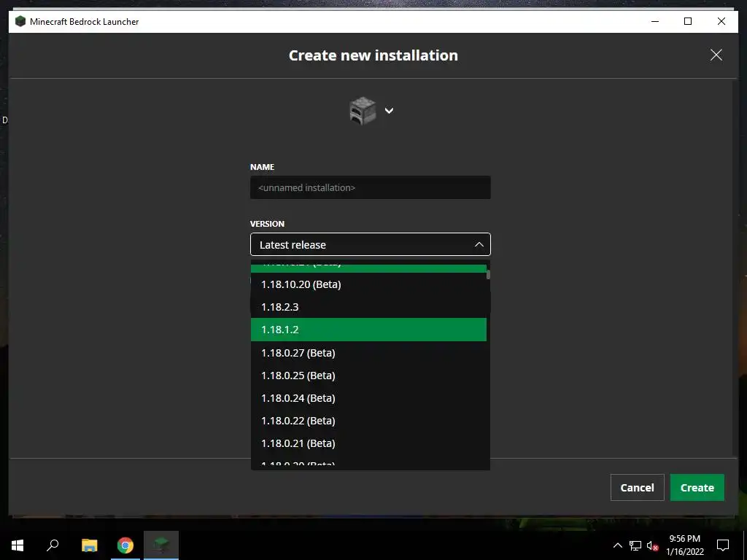Maximize the Minecraft Bedrock Launcher window

pyautogui.click(x=688, y=21)
